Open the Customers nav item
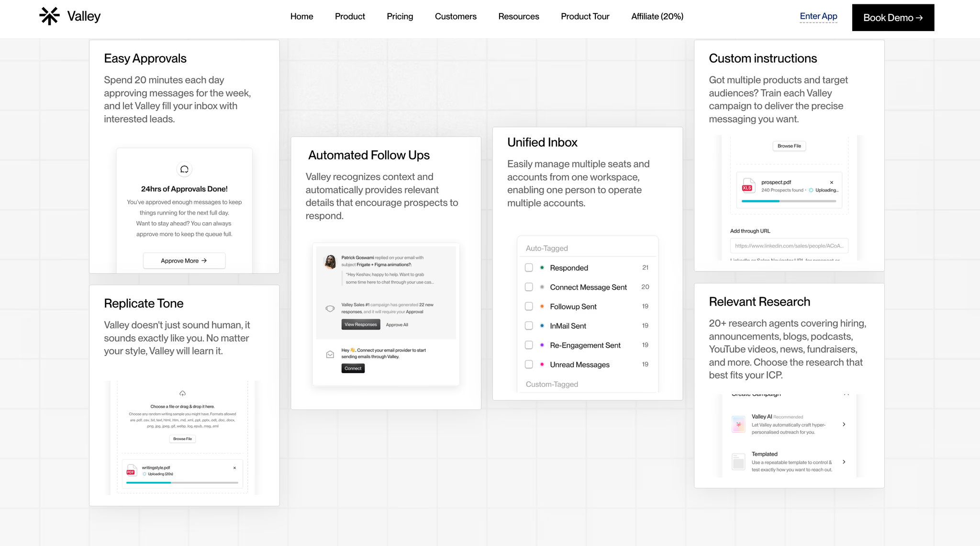 [456, 16]
